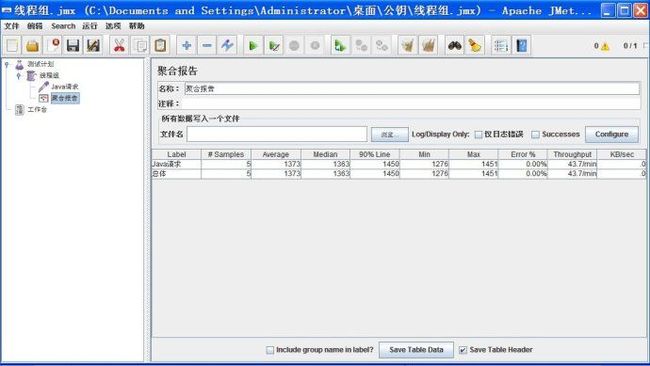Open the 文件 menu
Screen dimensions: 650x366
click(x=12, y=26)
